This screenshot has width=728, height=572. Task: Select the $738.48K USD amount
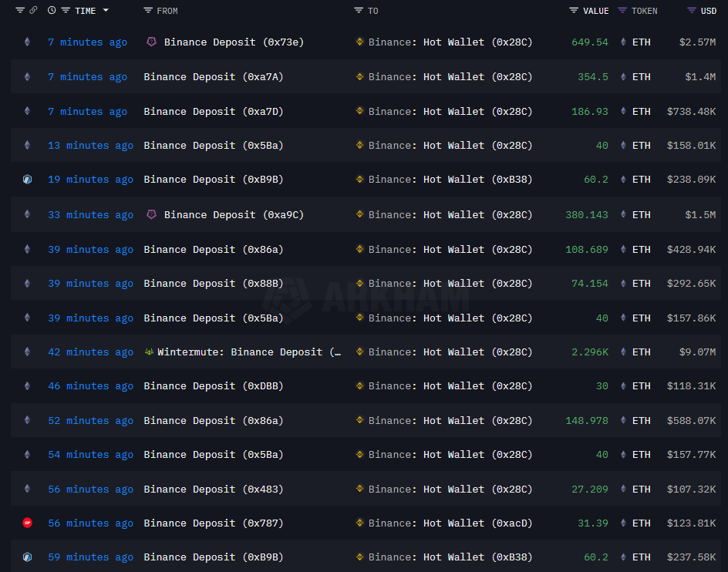(691, 112)
